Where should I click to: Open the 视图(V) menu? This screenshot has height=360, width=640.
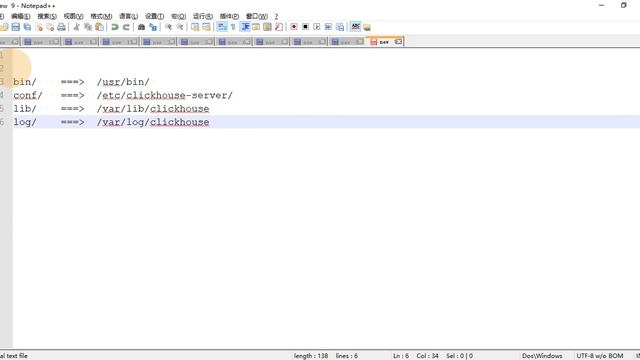pos(73,16)
